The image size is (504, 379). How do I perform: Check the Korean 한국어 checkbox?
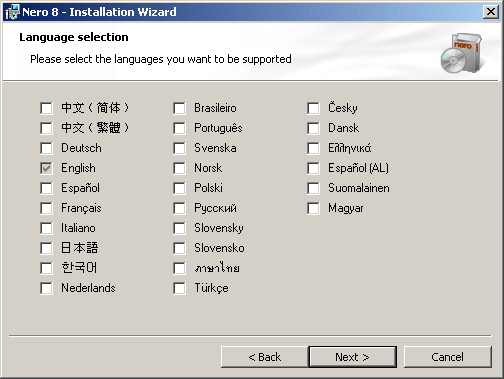tap(46, 268)
